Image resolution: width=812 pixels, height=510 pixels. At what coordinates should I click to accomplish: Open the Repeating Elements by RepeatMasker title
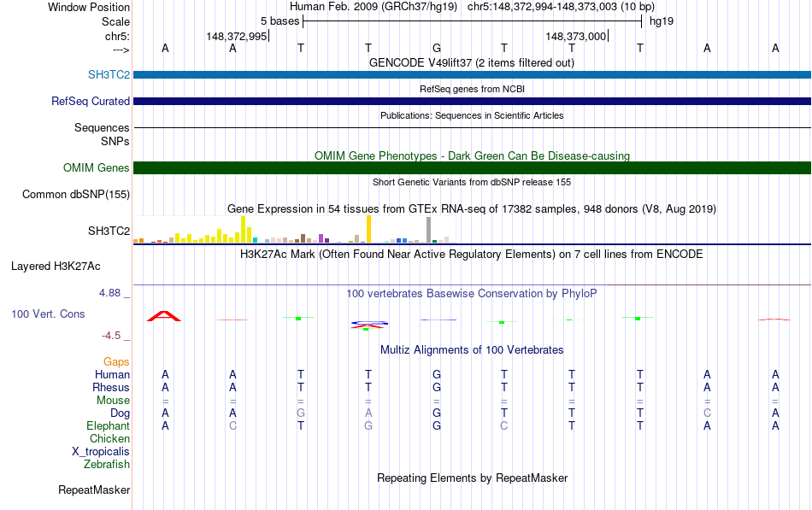pos(472,478)
